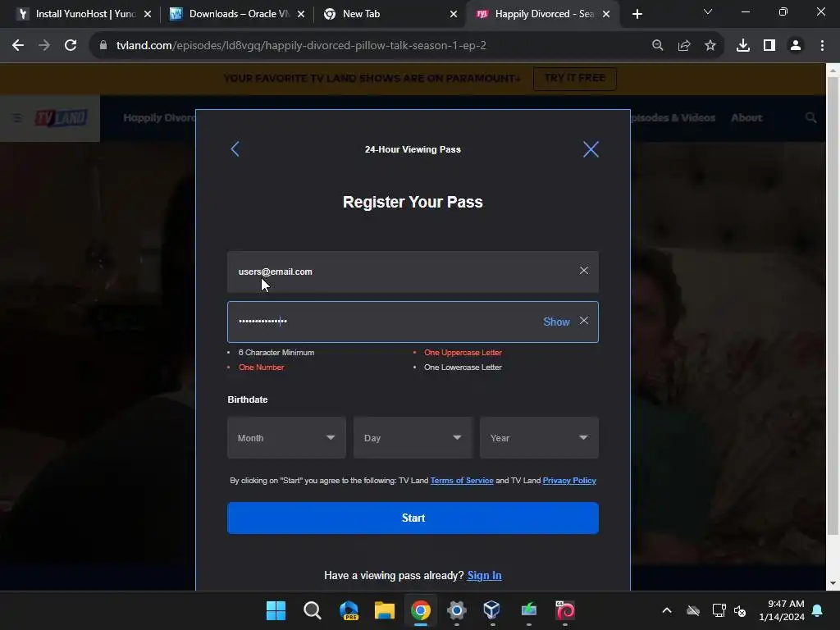Image resolution: width=840 pixels, height=630 pixels.
Task: Close the New Tab tab
Action: click(x=453, y=14)
